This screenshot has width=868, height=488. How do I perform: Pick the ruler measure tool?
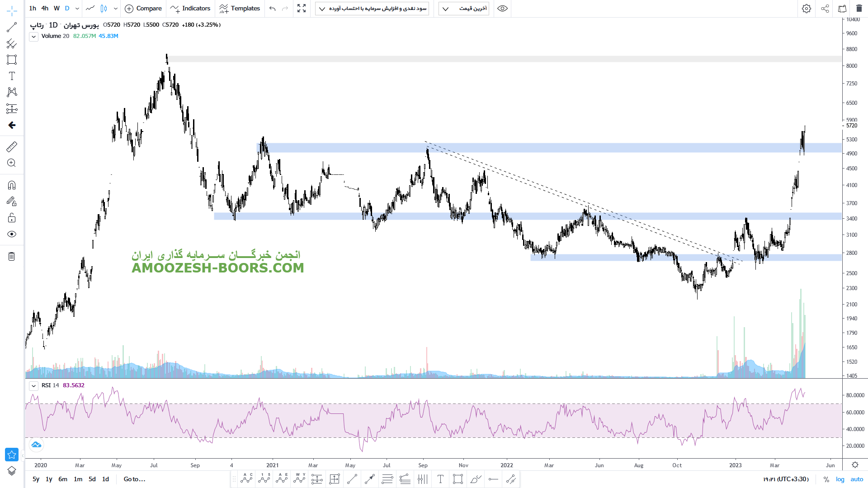tap(12, 146)
